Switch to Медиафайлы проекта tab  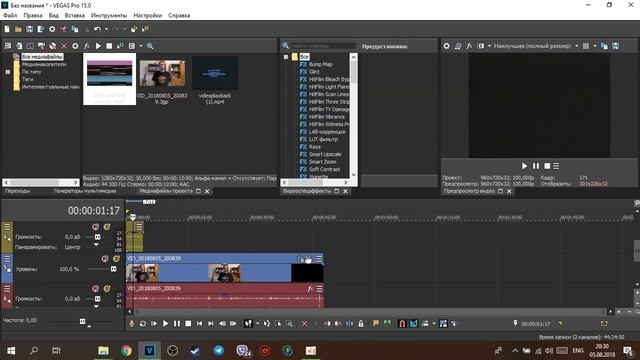(165, 191)
